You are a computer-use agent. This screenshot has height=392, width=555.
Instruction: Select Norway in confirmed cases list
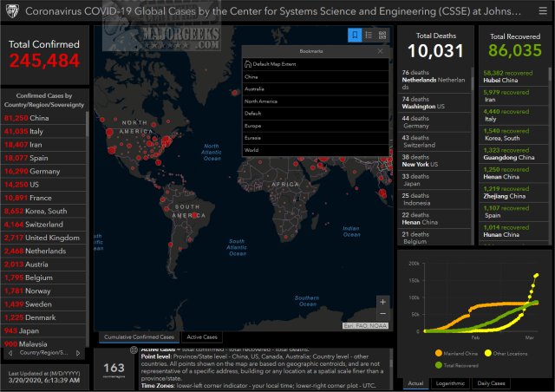pyautogui.click(x=43, y=291)
